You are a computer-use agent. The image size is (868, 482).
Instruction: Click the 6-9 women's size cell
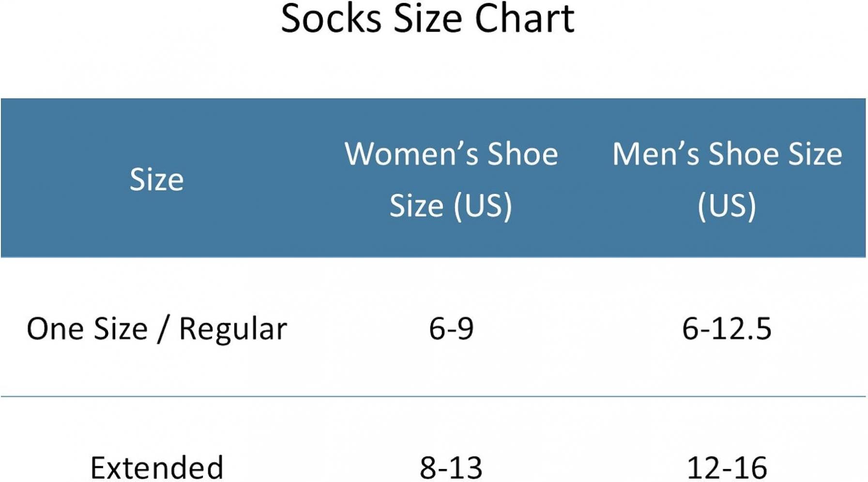coord(451,328)
